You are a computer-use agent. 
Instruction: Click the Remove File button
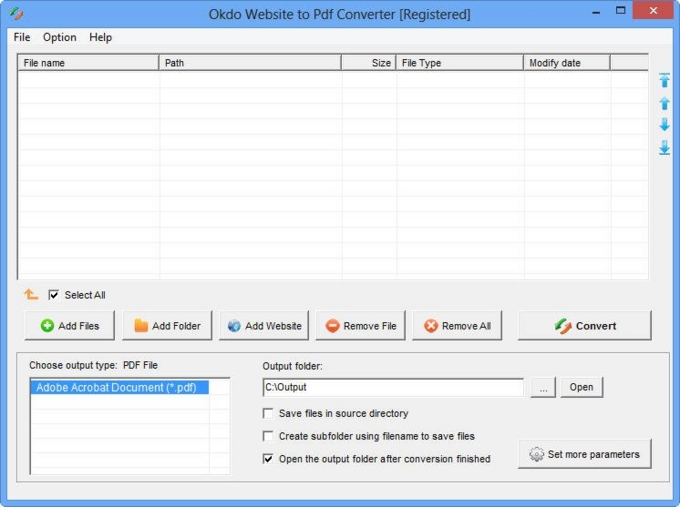(x=360, y=325)
